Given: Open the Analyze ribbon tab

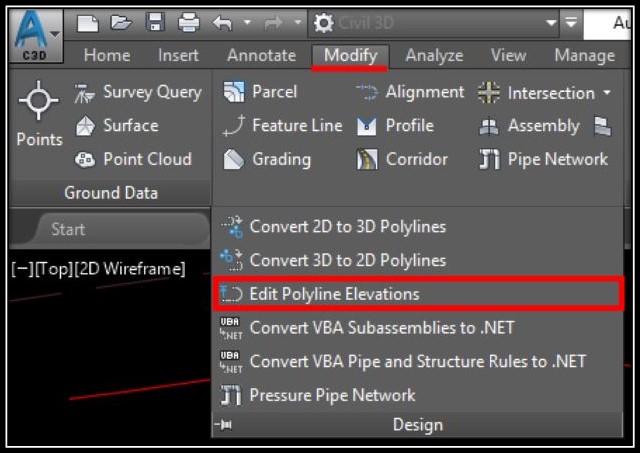Looking at the screenshot, I should tap(434, 56).
